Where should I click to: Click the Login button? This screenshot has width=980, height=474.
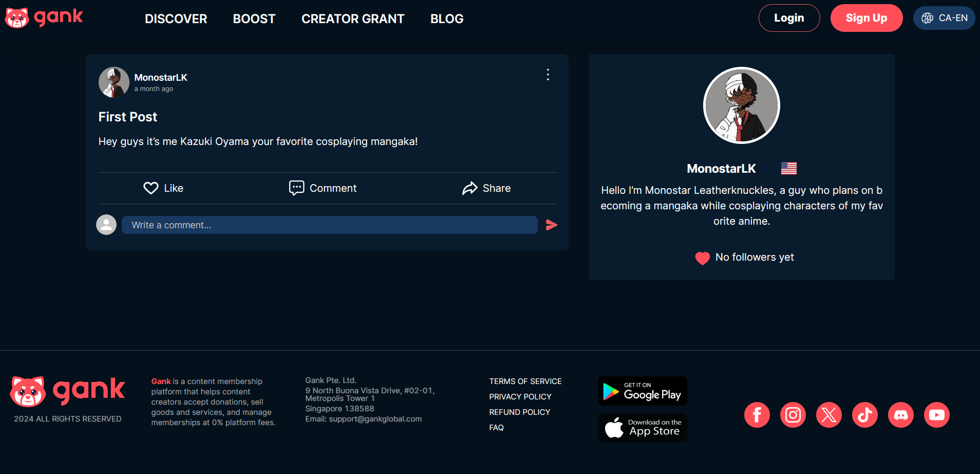click(789, 18)
